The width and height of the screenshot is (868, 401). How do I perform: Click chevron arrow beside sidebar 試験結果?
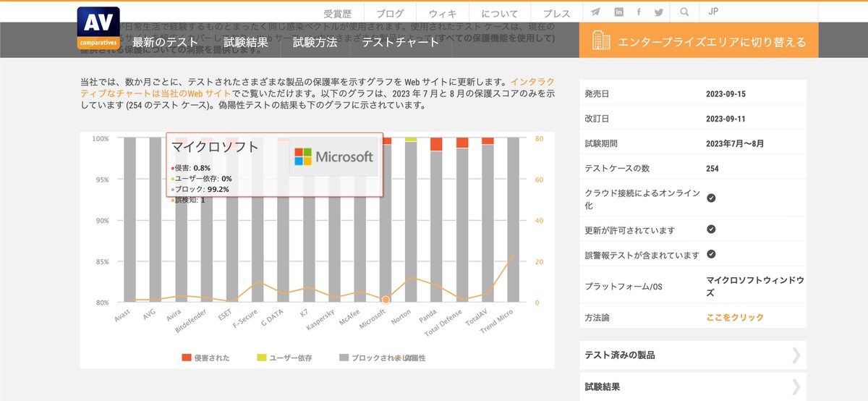(x=796, y=387)
